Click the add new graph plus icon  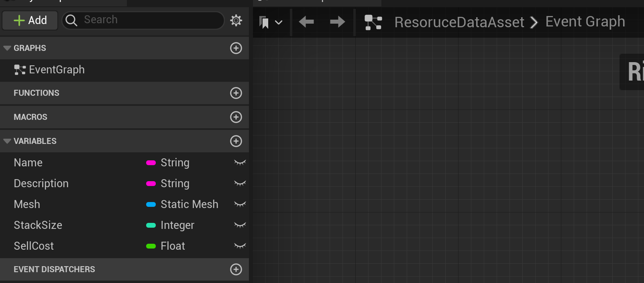click(236, 48)
